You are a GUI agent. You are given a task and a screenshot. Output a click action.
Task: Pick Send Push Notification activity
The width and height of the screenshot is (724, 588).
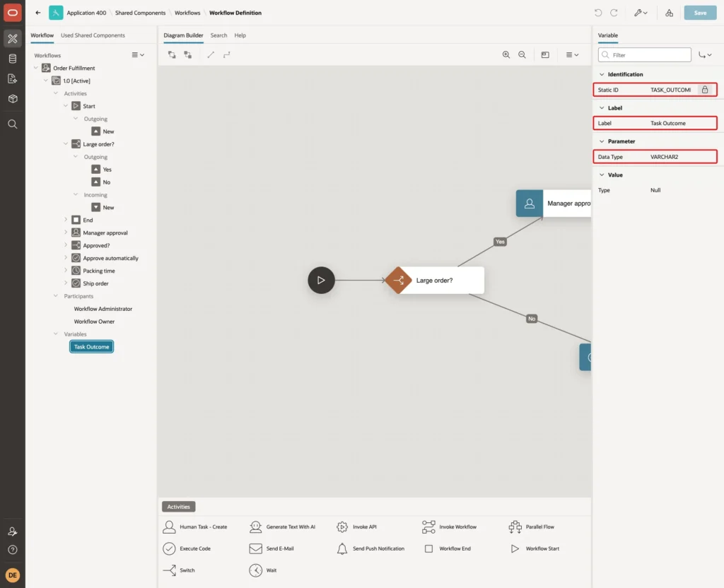(370, 548)
